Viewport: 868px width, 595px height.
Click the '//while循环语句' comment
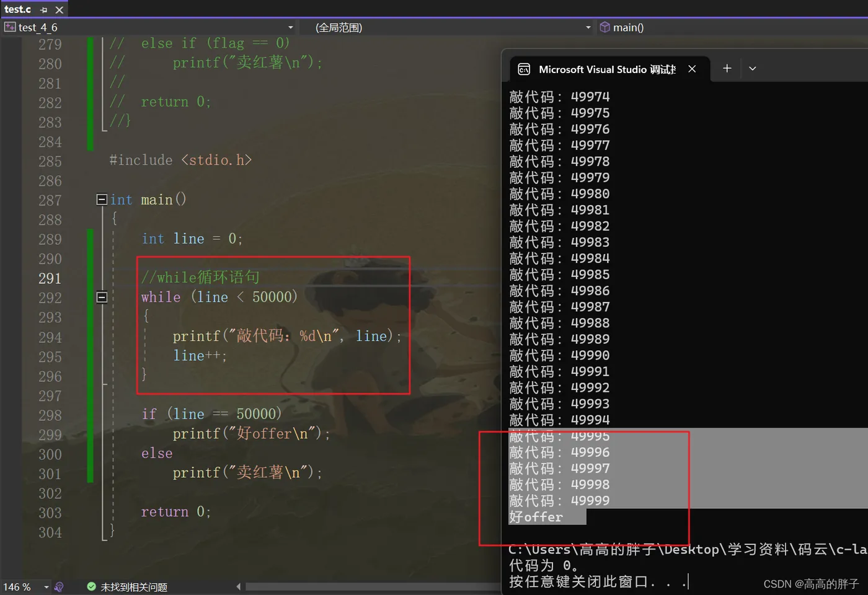[200, 277]
